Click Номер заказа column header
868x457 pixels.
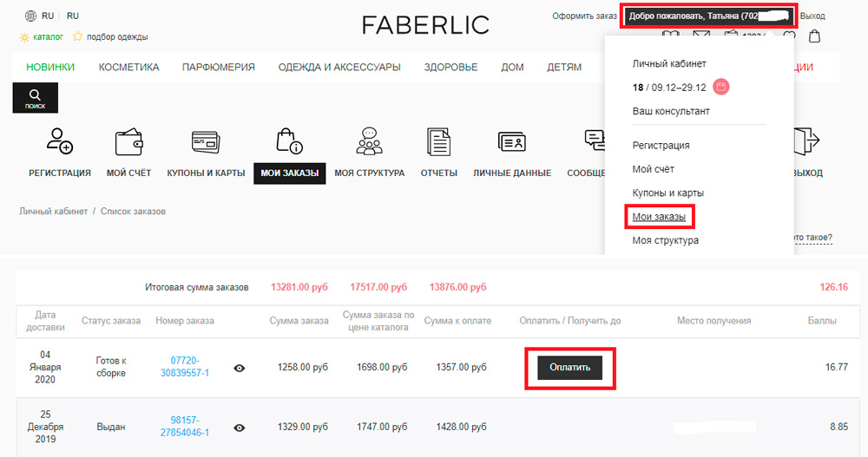[184, 321]
